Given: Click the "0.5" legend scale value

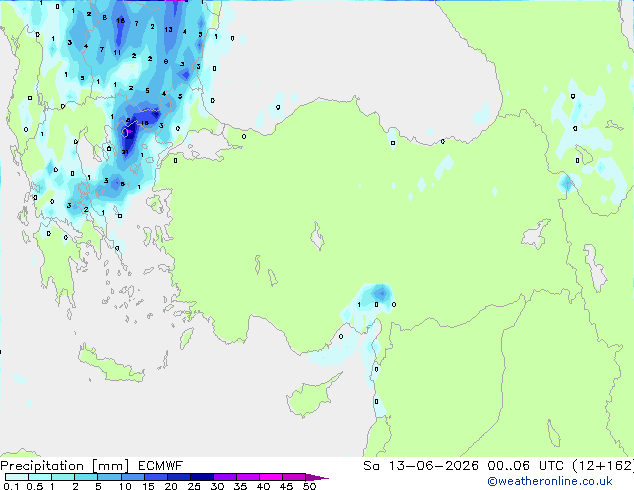Looking at the screenshot, I should click(x=34, y=486).
